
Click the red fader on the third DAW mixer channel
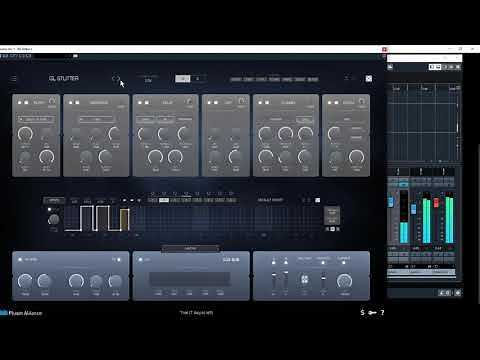point(436,202)
